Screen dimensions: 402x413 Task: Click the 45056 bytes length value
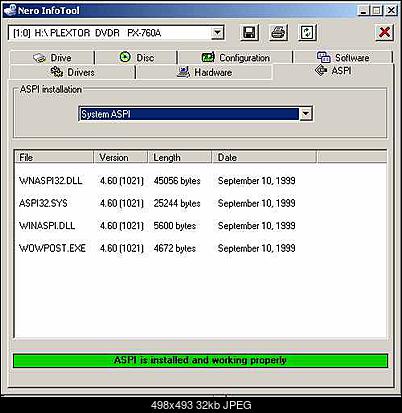[177, 181]
